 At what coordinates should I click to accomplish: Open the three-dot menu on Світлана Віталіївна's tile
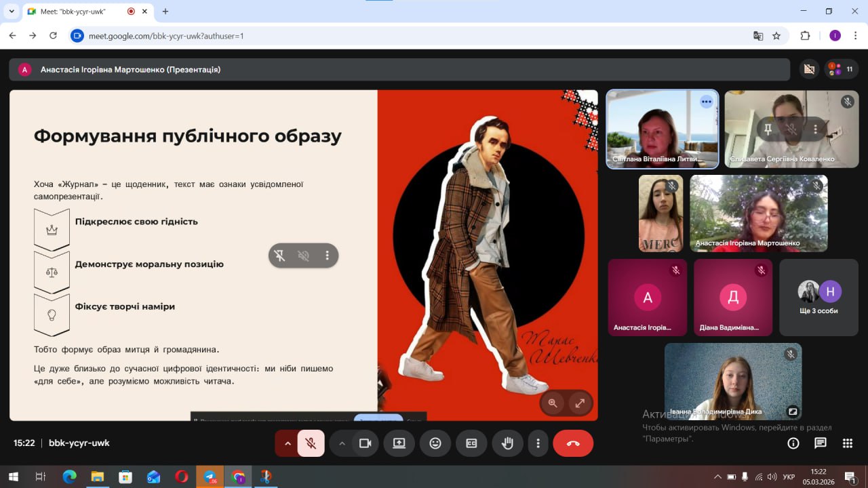[707, 102]
